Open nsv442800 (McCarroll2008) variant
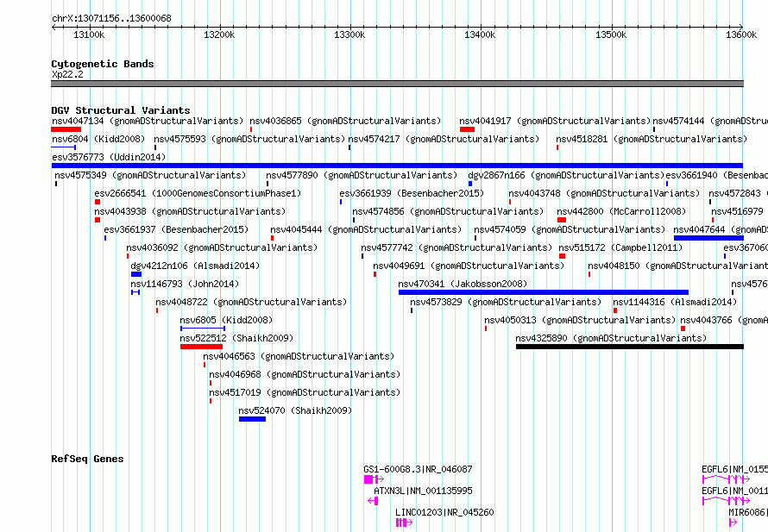768x532 pixels. (x=621, y=211)
